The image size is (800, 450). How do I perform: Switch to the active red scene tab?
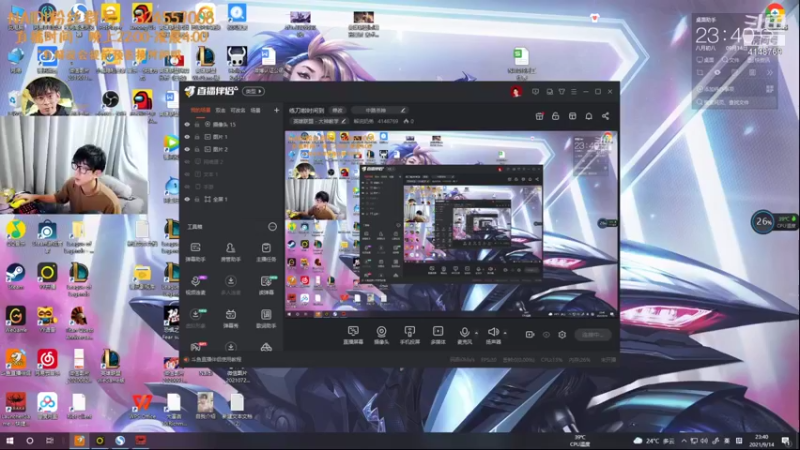200,110
